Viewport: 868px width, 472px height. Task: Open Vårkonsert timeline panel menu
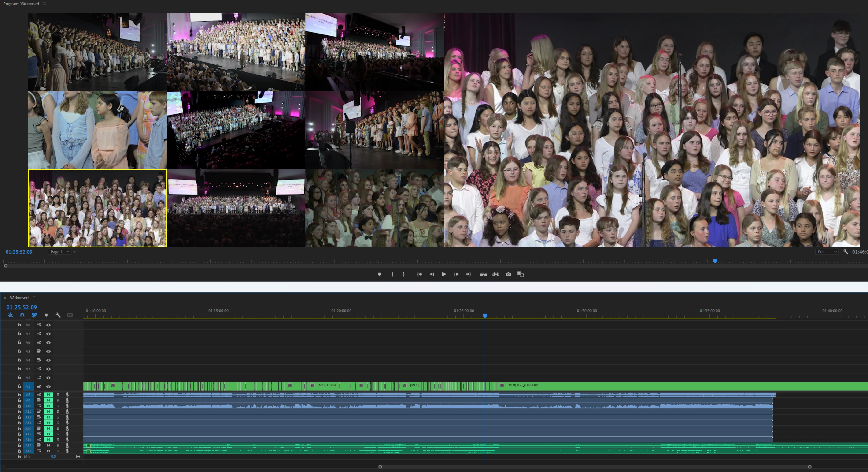(34, 298)
